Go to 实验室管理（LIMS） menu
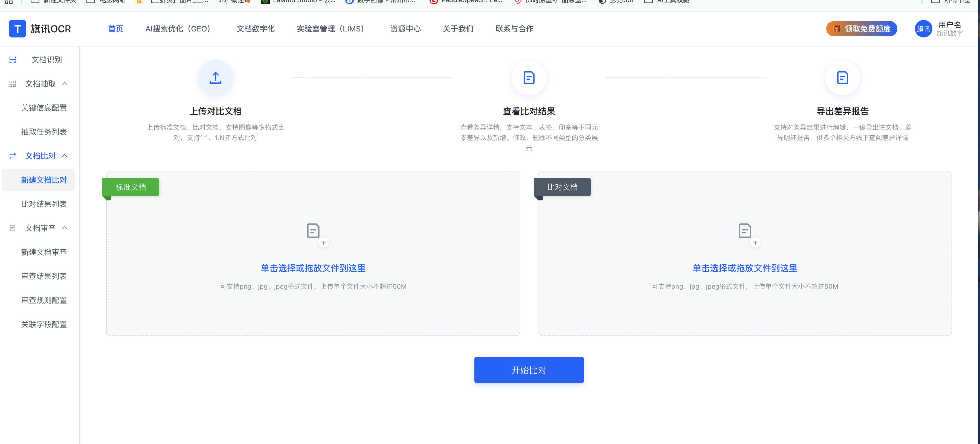The width and height of the screenshot is (980, 444). [x=330, y=29]
